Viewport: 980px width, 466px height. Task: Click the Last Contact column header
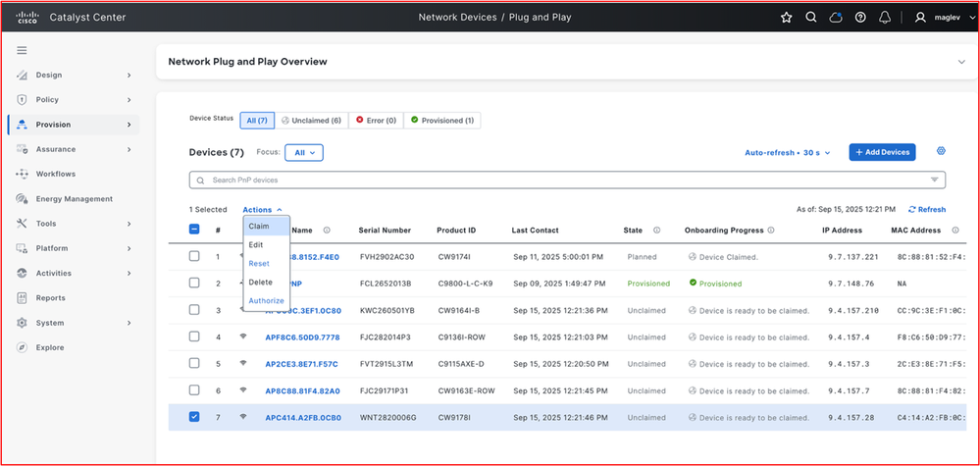coord(535,231)
